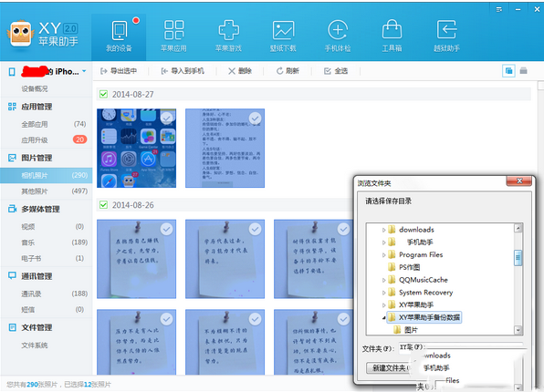
Task: Click the phone device icon in sidebar
Action: point(12,72)
